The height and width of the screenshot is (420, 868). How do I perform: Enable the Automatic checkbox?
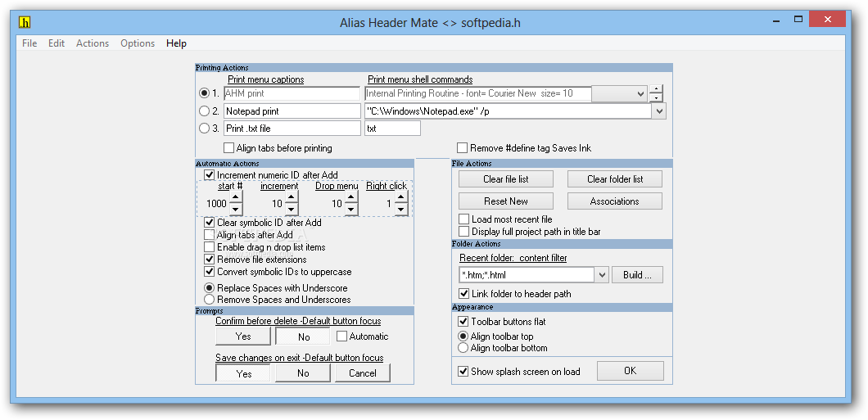click(341, 336)
